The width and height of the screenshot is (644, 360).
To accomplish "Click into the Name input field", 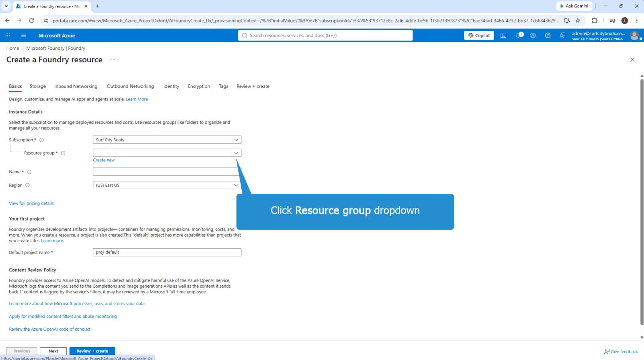I will (167, 172).
